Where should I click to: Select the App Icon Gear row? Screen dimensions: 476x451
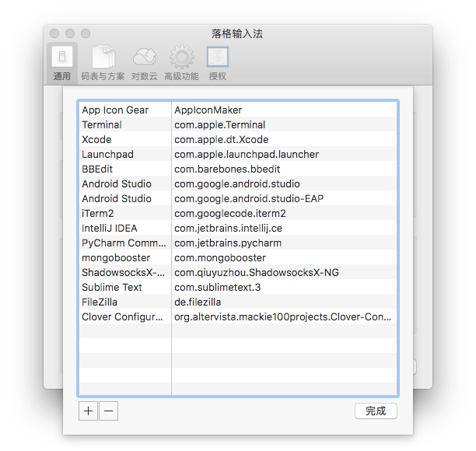point(238,110)
